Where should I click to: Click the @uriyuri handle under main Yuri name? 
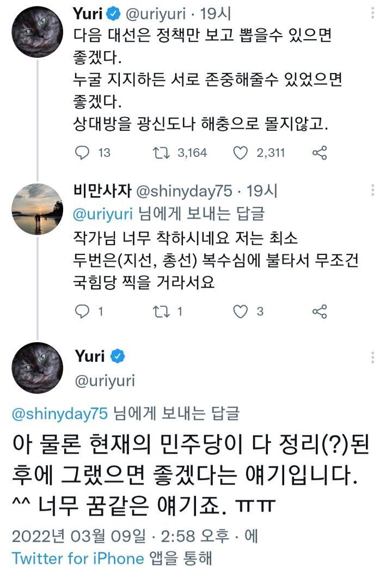pos(105,380)
